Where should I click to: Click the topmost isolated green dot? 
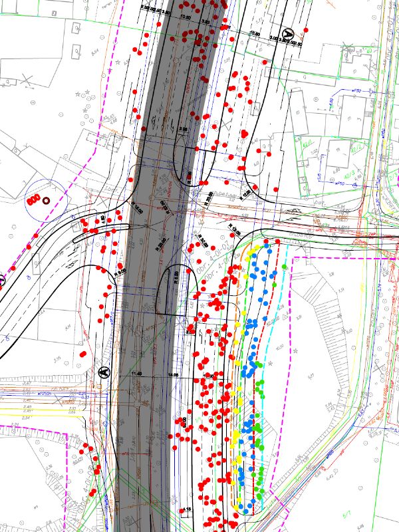(284, 267)
